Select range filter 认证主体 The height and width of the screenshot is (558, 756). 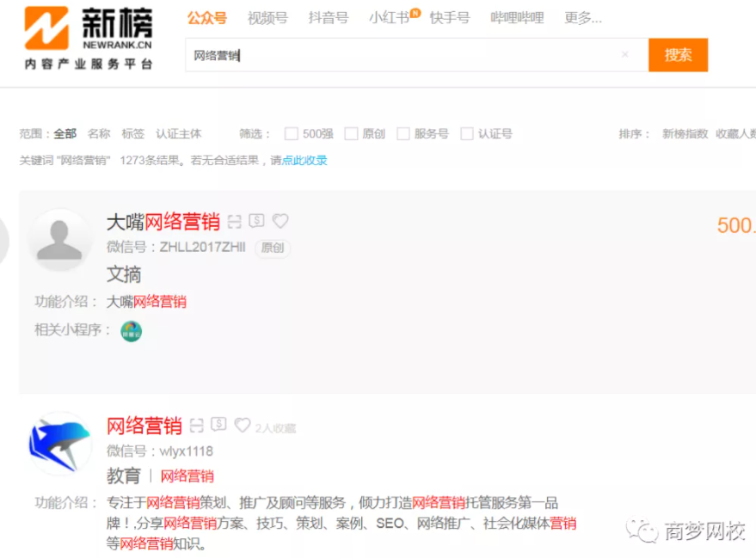178,133
